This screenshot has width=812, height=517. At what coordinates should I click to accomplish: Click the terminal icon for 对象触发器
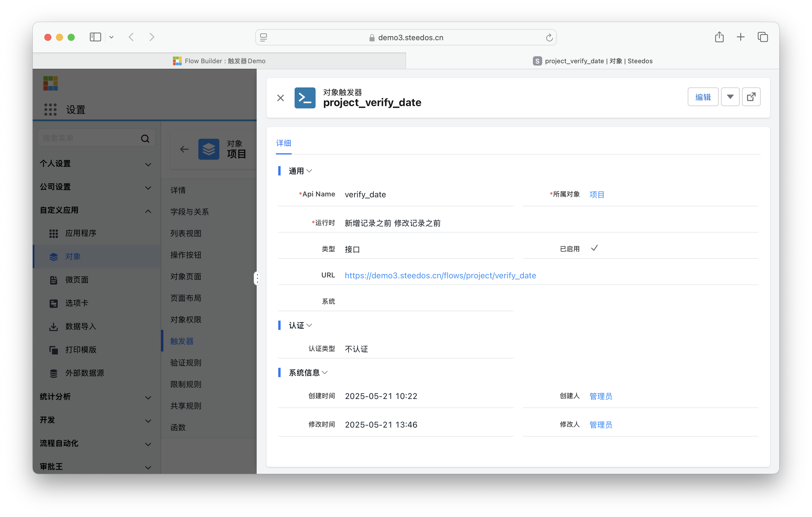pyautogui.click(x=305, y=98)
